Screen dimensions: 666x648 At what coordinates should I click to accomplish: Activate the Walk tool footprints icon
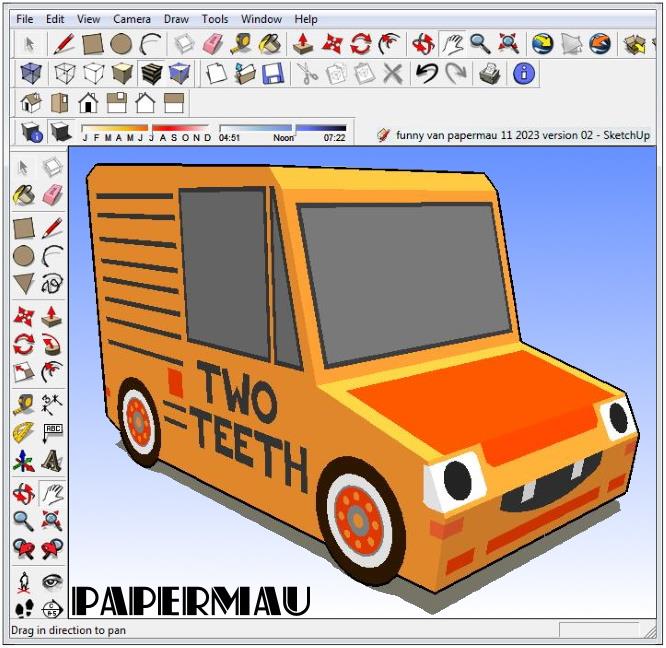click(x=23, y=607)
